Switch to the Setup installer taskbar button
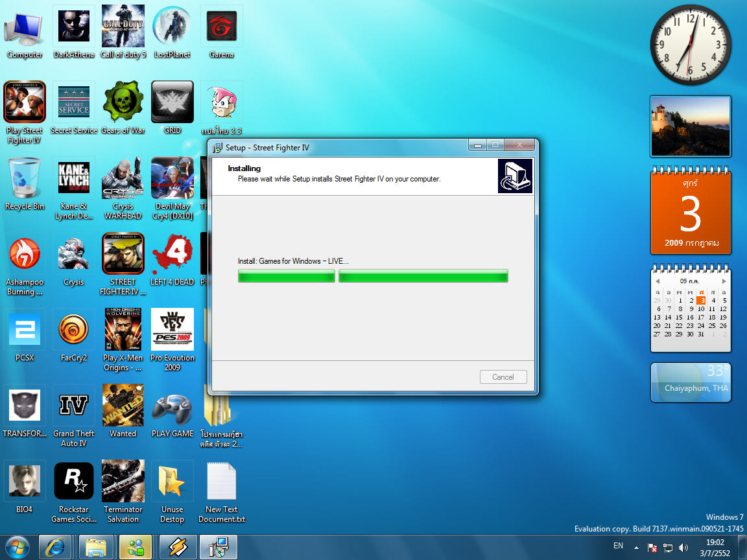Screen dimensions: 747x560 coord(218,547)
